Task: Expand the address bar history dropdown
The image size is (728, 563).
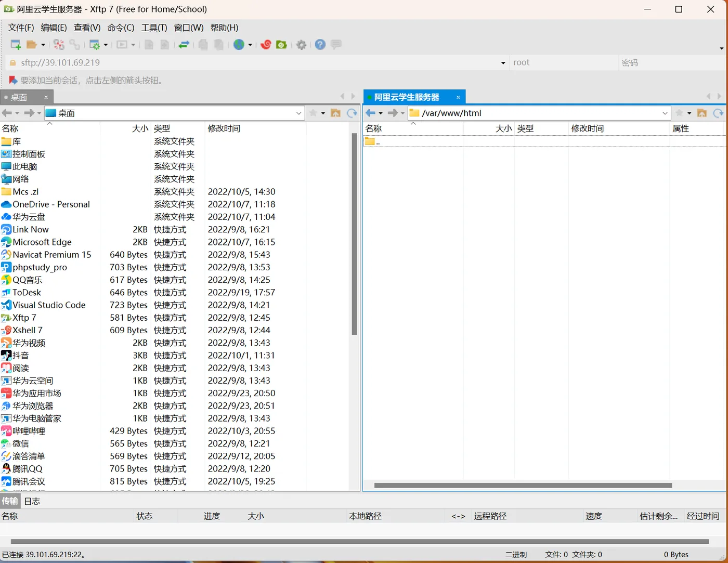Action: 503,63
